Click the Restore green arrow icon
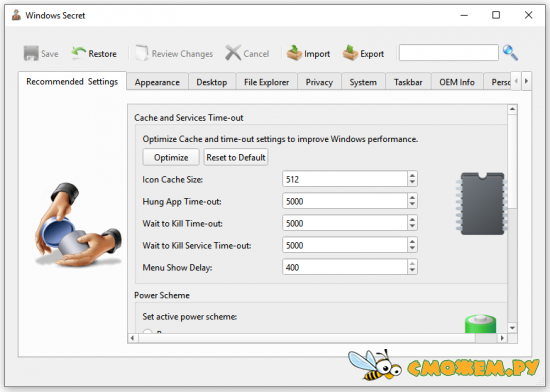Viewport: 550px width, 392px height. coord(79,53)
